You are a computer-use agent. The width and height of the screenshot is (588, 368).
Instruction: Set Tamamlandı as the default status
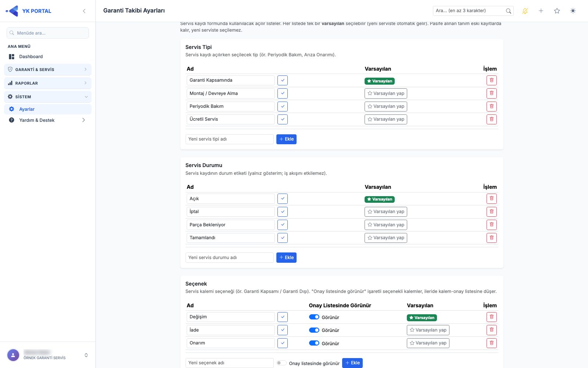click(x=386, y=238)
